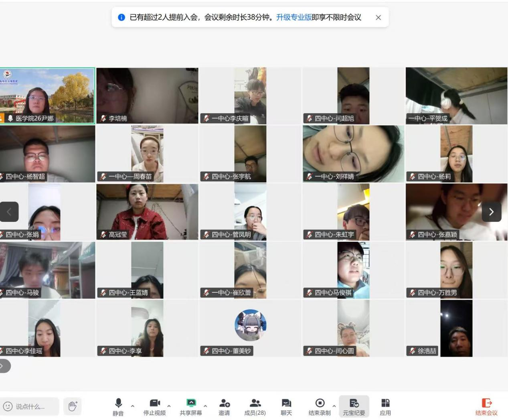Toggle the raise hand icon
The height and width of the screenshot is (420, 508).
tap(73, 406)
